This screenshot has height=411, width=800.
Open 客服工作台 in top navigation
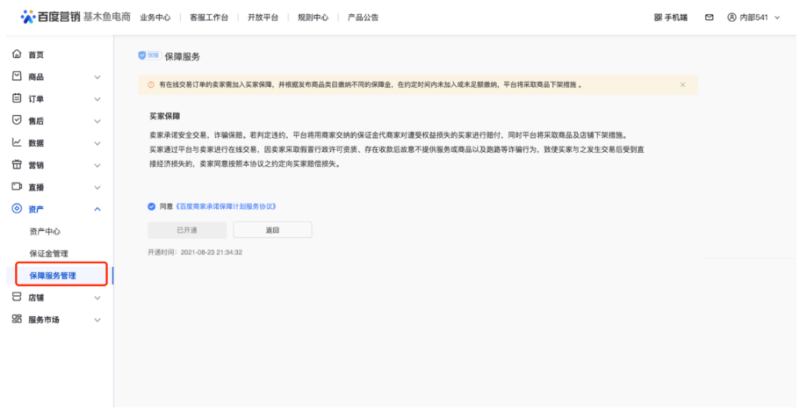[x=209, y=17]
